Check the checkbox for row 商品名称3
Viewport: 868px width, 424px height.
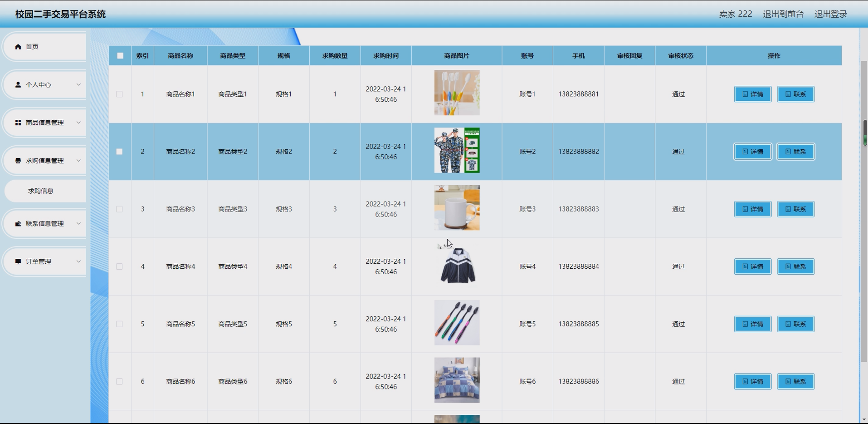(x=119, y=209)
